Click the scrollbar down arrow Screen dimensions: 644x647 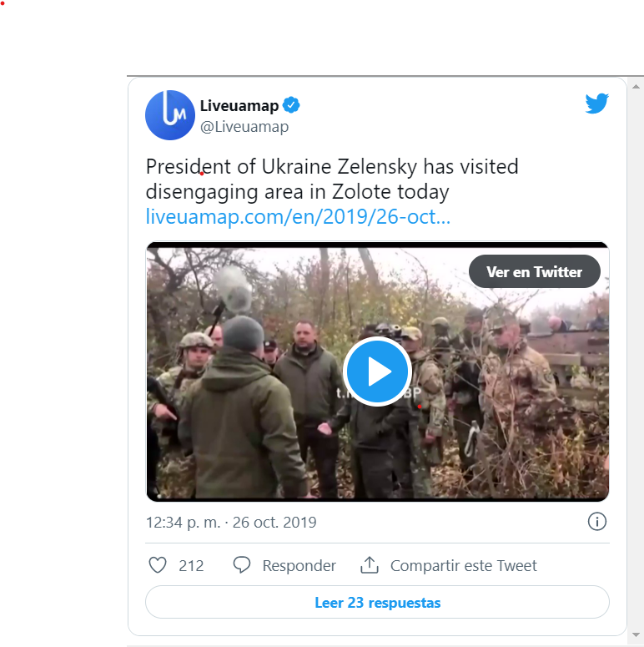[636, 637]
